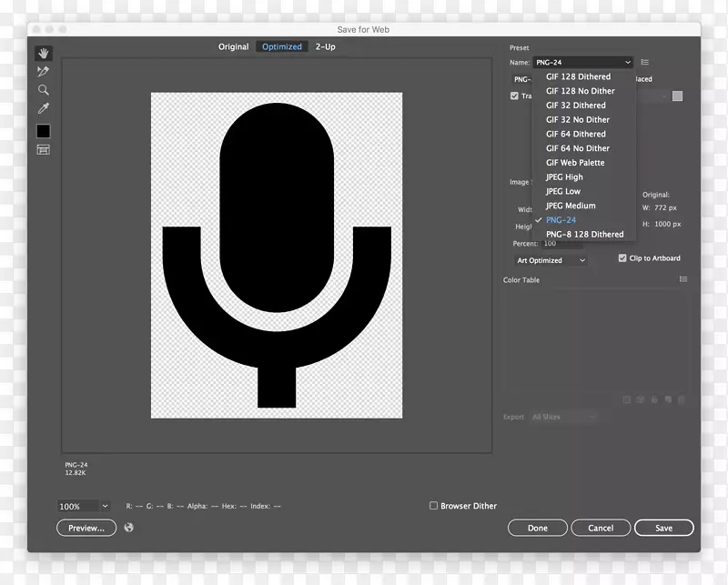Enable the Browser Dither checkbox
The height and width of the screenshot is (585, 728).
(434, 506)
